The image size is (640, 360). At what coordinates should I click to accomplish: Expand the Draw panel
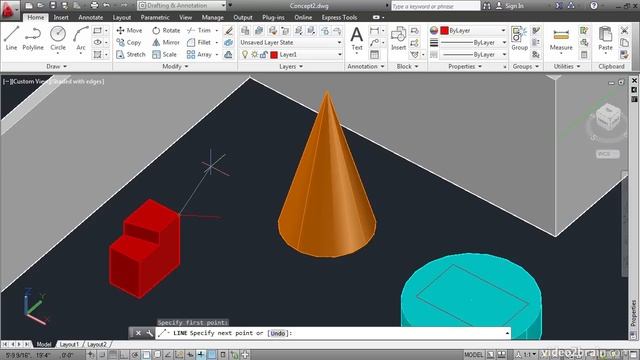click(56, 66)
